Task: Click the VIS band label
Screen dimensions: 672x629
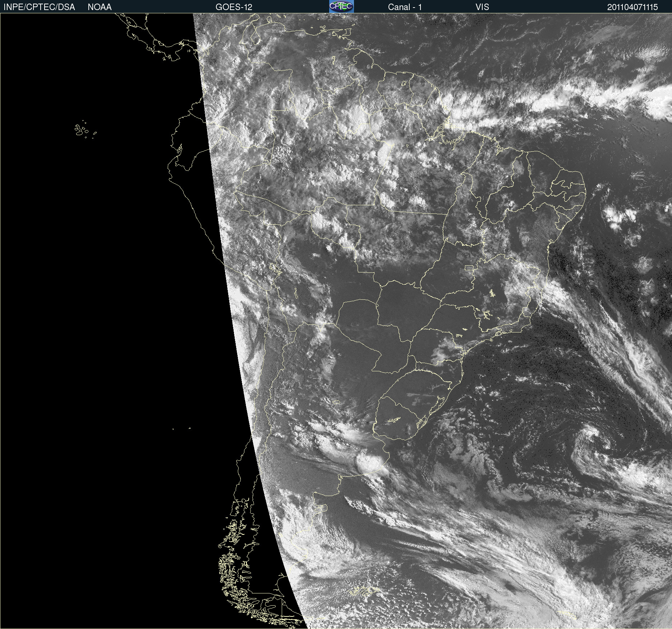Action: 482,7
